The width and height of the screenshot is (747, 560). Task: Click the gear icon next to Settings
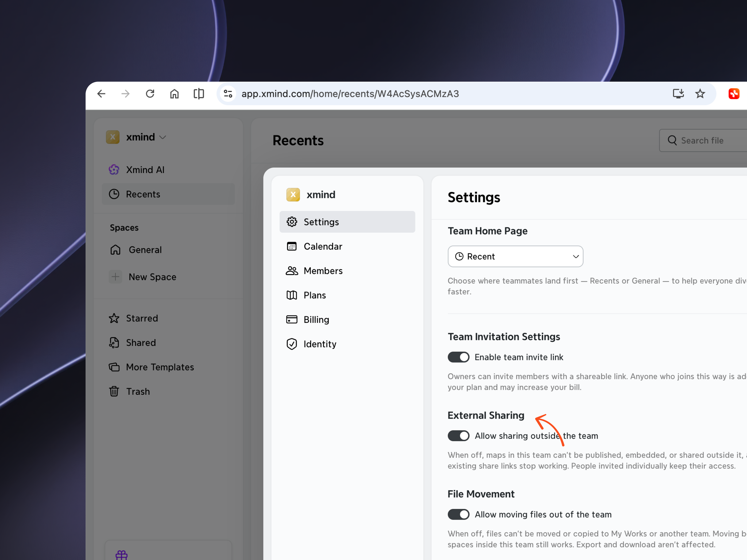[x=292, y=222]
